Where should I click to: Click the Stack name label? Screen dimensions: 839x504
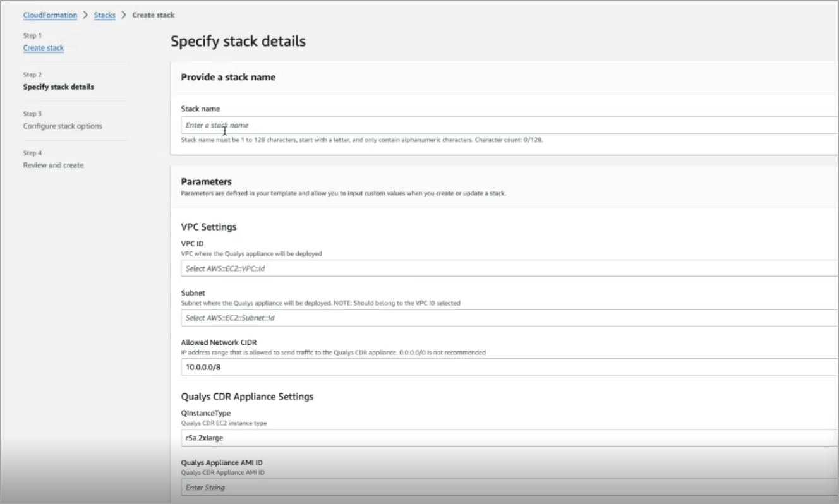coord(200,109)
